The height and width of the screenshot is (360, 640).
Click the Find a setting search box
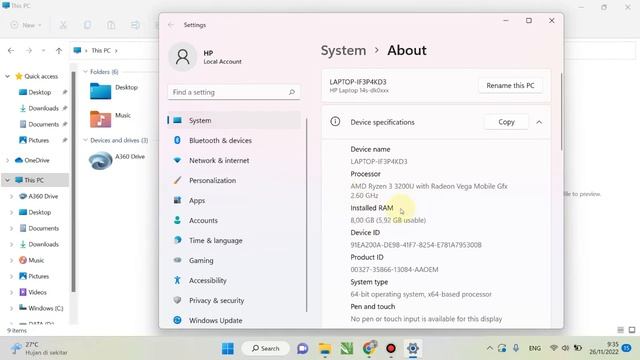[x=234, y=92]
